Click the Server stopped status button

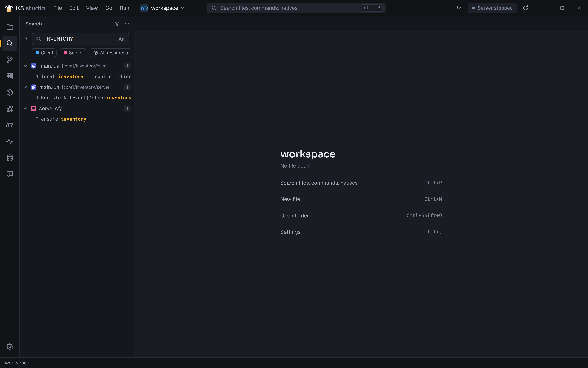[492, 8]
